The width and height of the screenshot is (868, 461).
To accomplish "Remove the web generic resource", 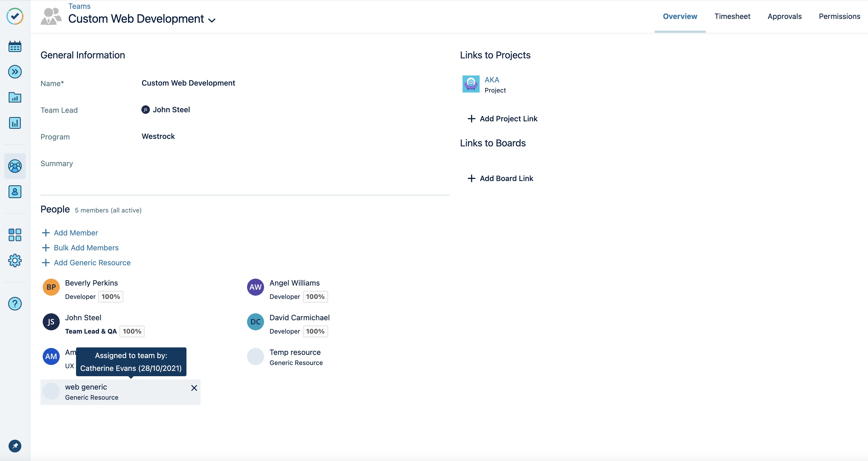I will (x=194, y=388).
